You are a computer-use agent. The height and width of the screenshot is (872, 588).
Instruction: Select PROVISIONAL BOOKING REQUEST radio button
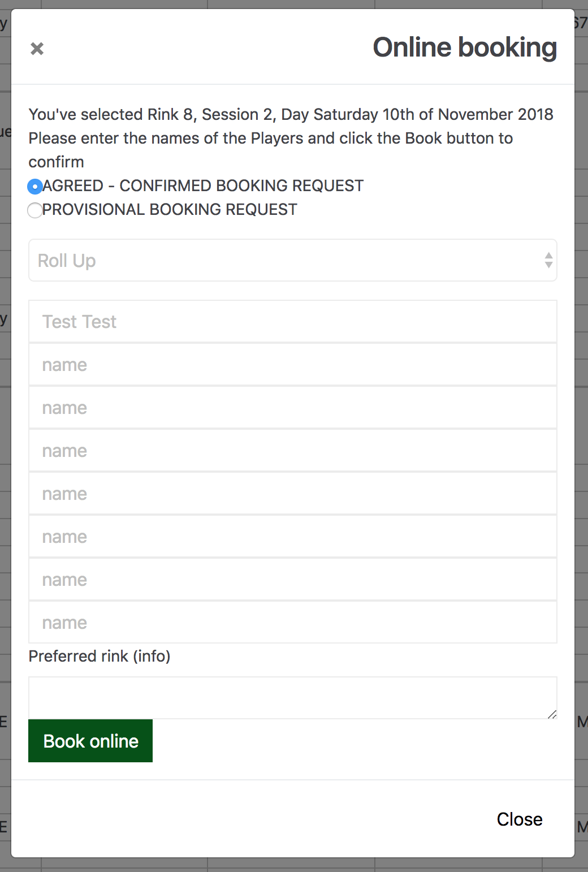tap(35, 210)
